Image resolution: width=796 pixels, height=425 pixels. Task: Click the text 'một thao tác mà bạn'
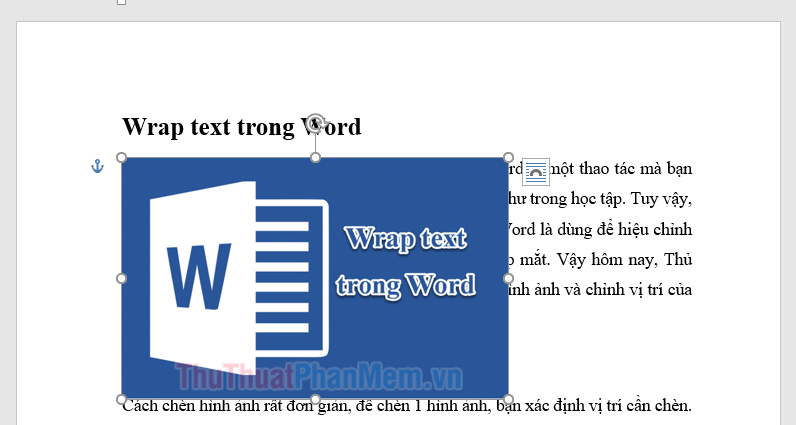click(621, 169)
